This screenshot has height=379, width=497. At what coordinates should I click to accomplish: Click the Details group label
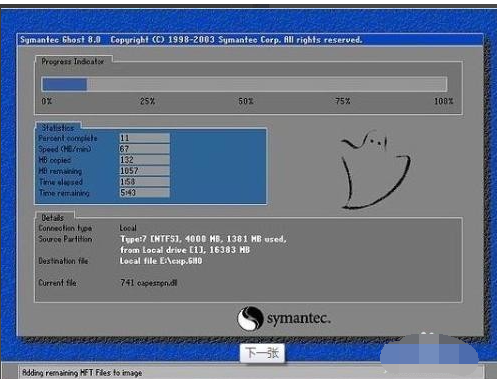point(52,218)
